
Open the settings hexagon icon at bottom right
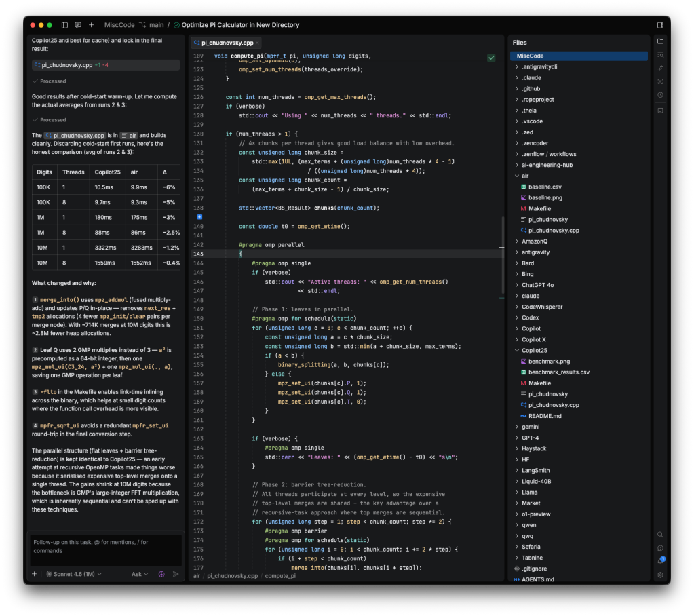point(660,575)
